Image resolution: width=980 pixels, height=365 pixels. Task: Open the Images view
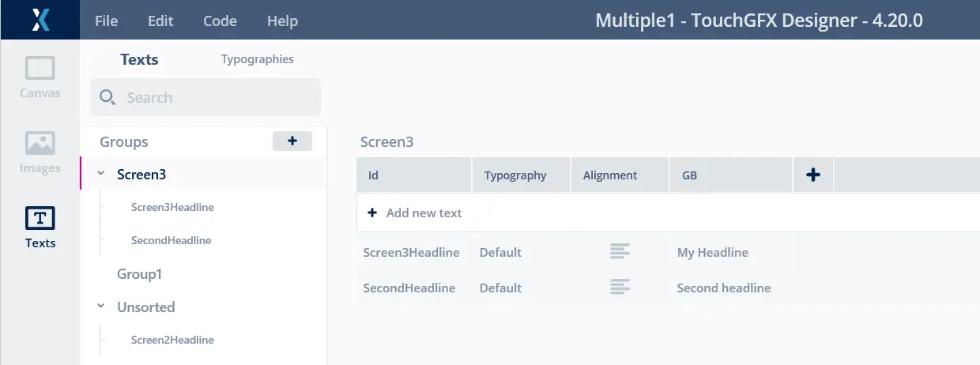[40, 152]
